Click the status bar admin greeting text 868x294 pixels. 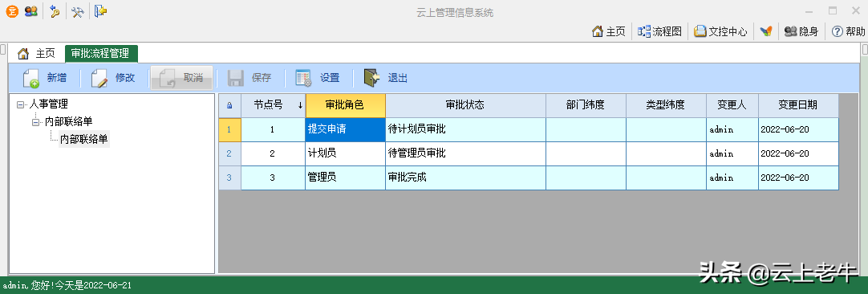tap(67, 285)
